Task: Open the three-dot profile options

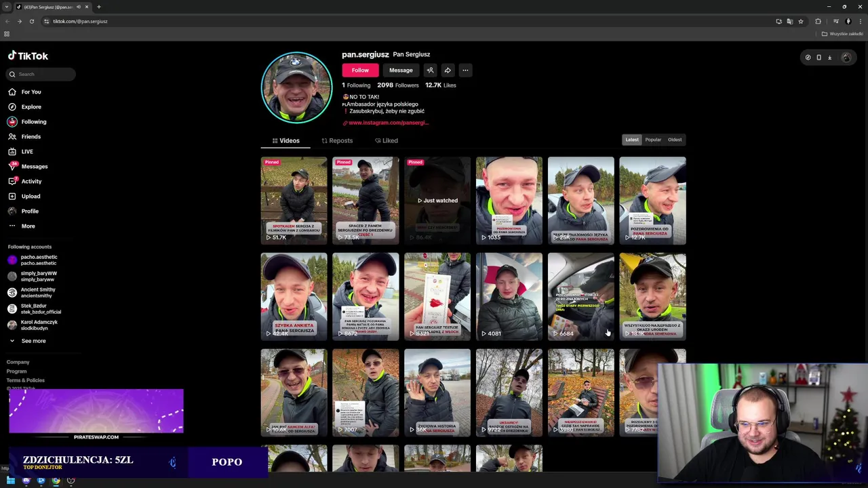Action: tap(465, 70)
